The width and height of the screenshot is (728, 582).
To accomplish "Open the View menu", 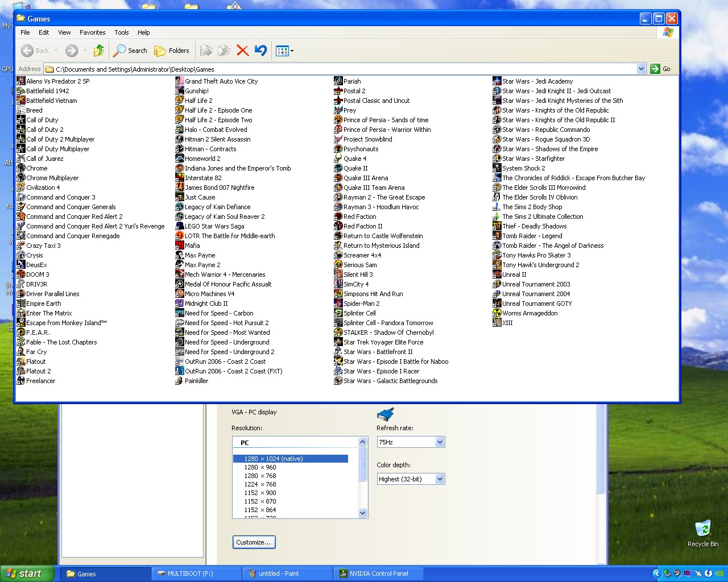I will tap(64, 32).
